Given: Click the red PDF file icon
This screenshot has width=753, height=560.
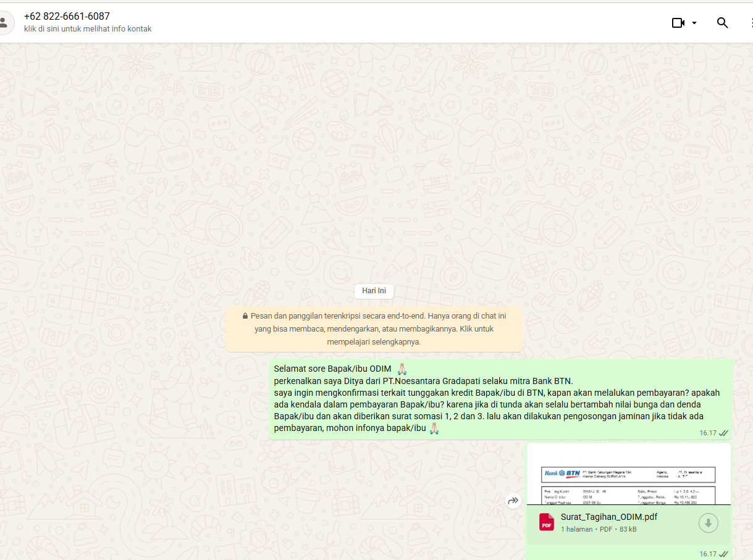Looking at the screenshot, I should (547, 522).
